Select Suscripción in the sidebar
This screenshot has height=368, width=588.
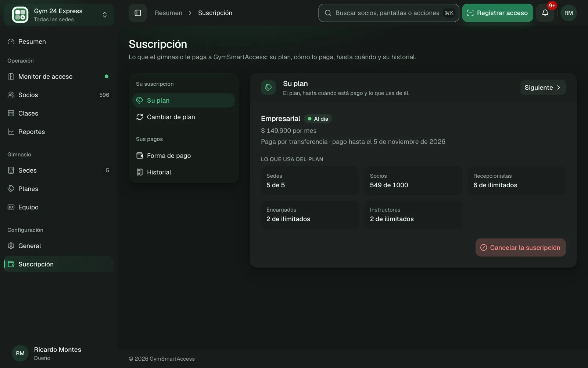59,264
